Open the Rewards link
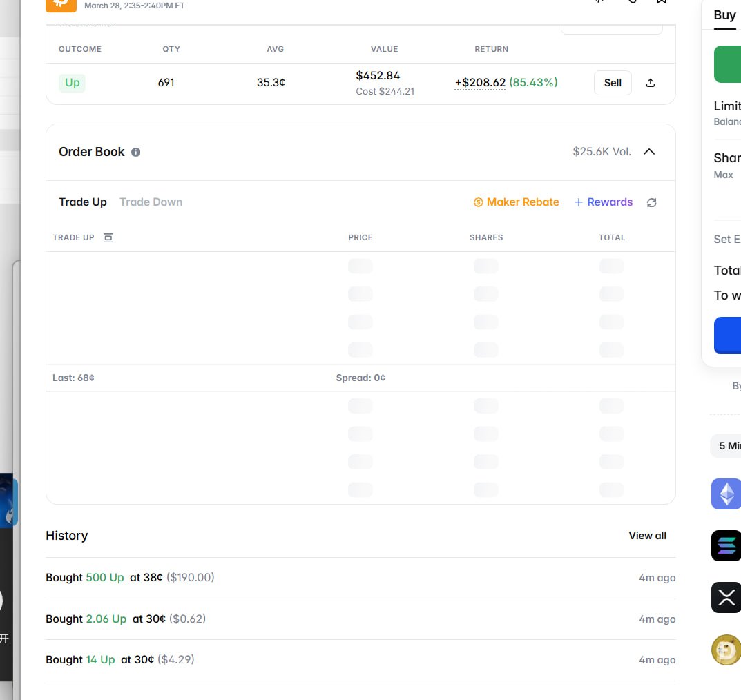This screenshot has width=741, height=700. point(603,202)
